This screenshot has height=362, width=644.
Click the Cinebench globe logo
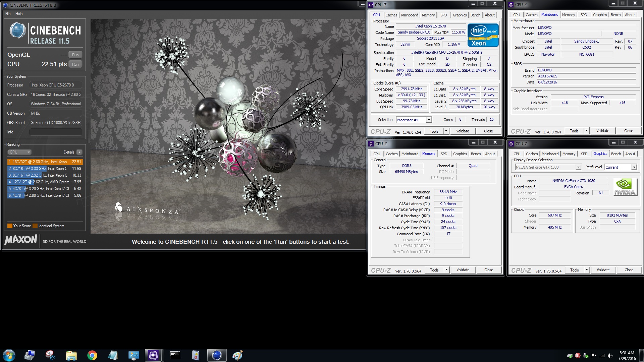17,31
